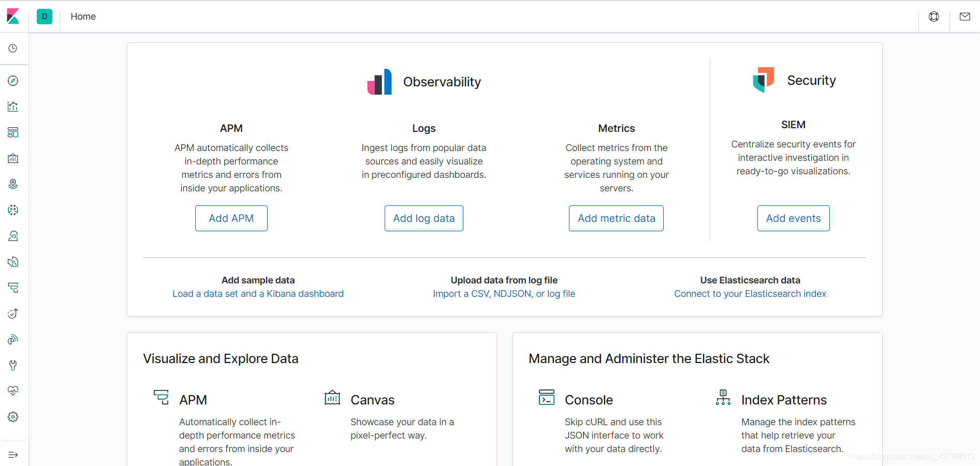Open the Canvas card title
980x466 pixels.
[x=373, y=400]
